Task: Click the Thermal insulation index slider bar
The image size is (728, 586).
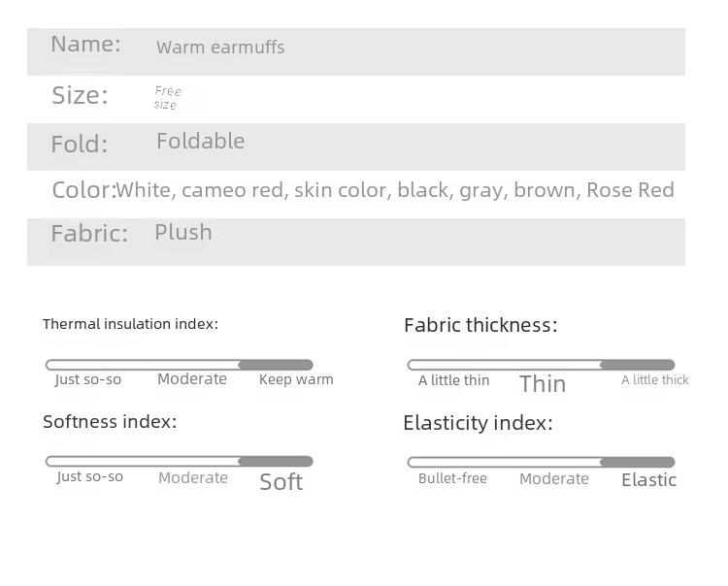Action: point(180,365)
